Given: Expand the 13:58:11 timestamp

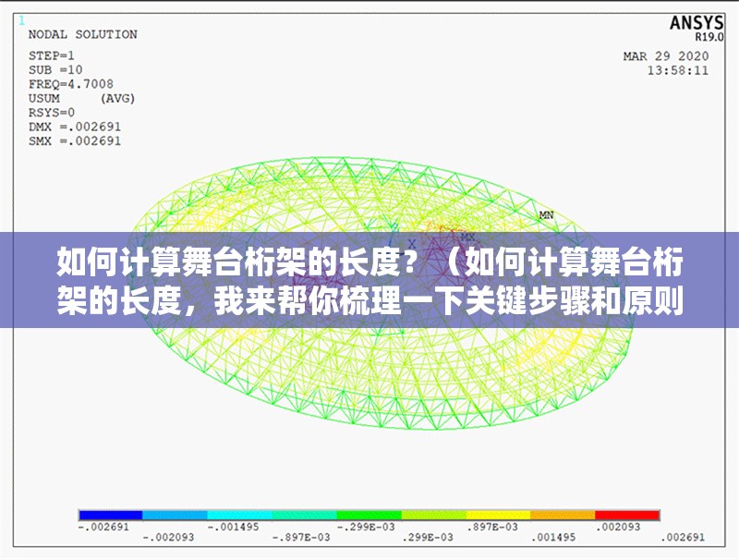Looking at the screenshot, I should (679, 68).
